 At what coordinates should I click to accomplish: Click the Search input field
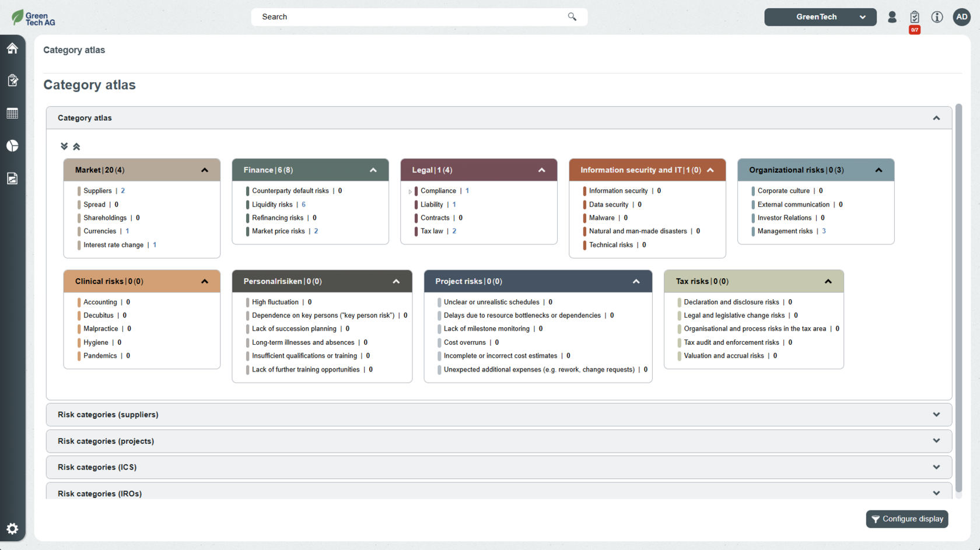(x=411, y=17)
